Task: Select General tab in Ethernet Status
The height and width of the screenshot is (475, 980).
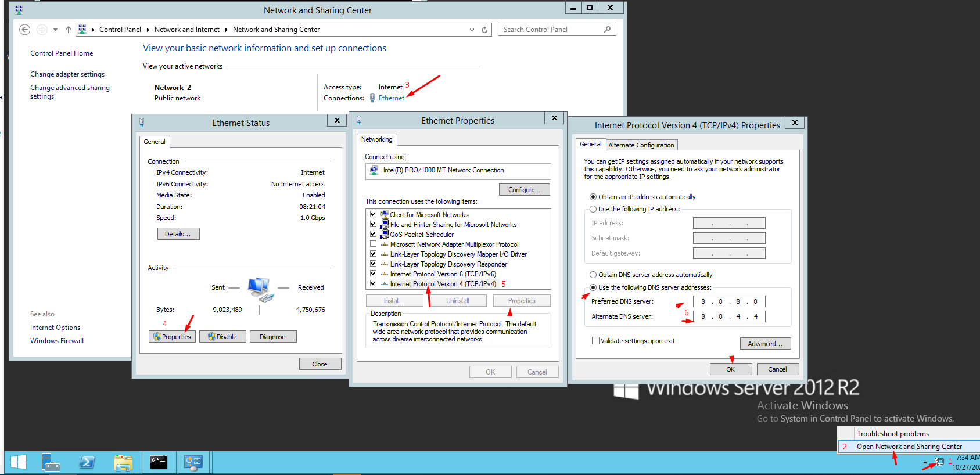Action: (x=155, y=142)
